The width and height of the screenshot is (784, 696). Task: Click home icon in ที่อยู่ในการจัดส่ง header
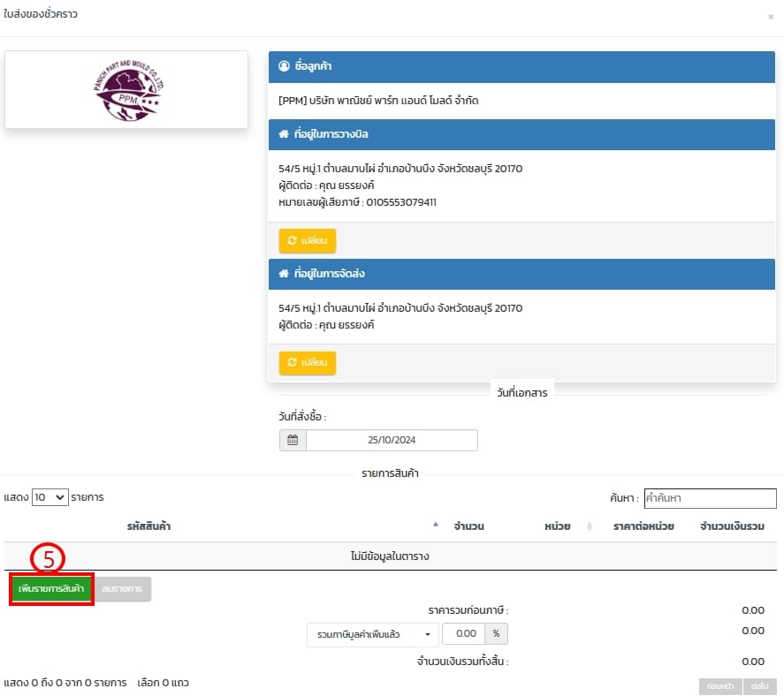click(x=284, y=275)
